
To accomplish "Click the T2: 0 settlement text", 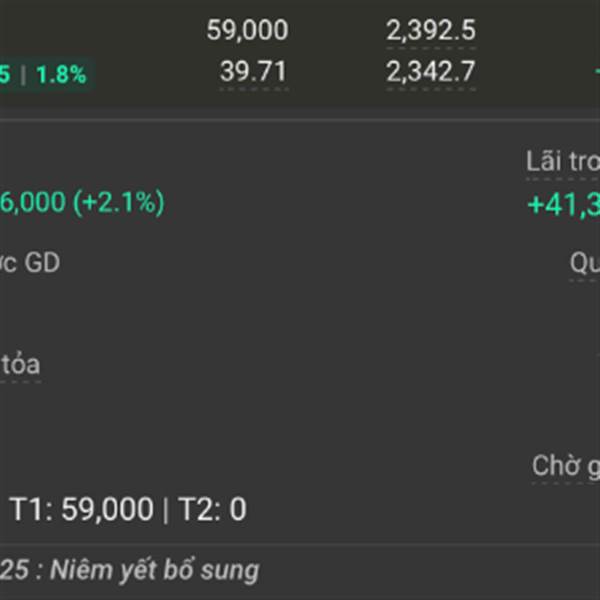I will (212, 509).
